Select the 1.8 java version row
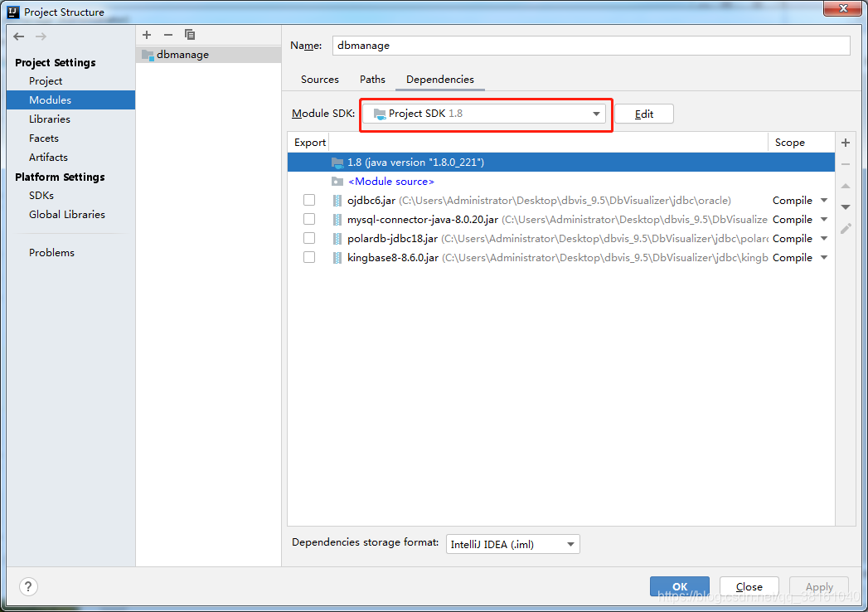Viewport: 868px width, 612px height. pyautogui.click(x=560, y=163)
